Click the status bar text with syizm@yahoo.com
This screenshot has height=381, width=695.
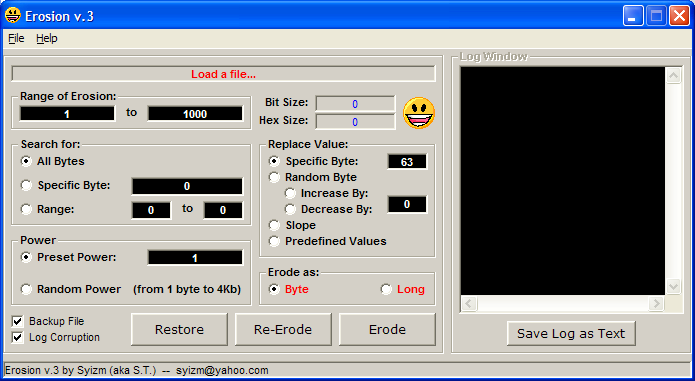point(137,370)
